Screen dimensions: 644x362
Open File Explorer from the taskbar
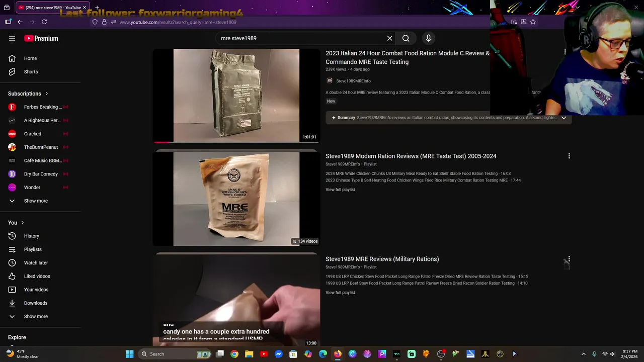click(249, 354)
